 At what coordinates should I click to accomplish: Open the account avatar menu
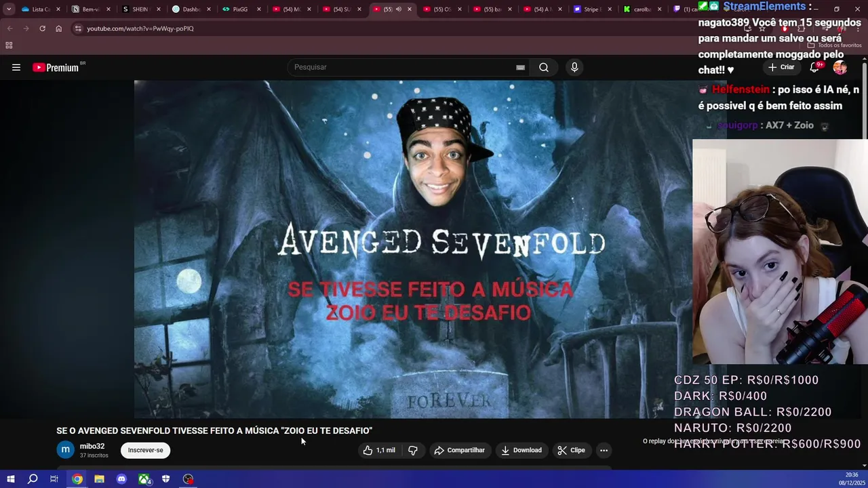[x=840, y=67]
